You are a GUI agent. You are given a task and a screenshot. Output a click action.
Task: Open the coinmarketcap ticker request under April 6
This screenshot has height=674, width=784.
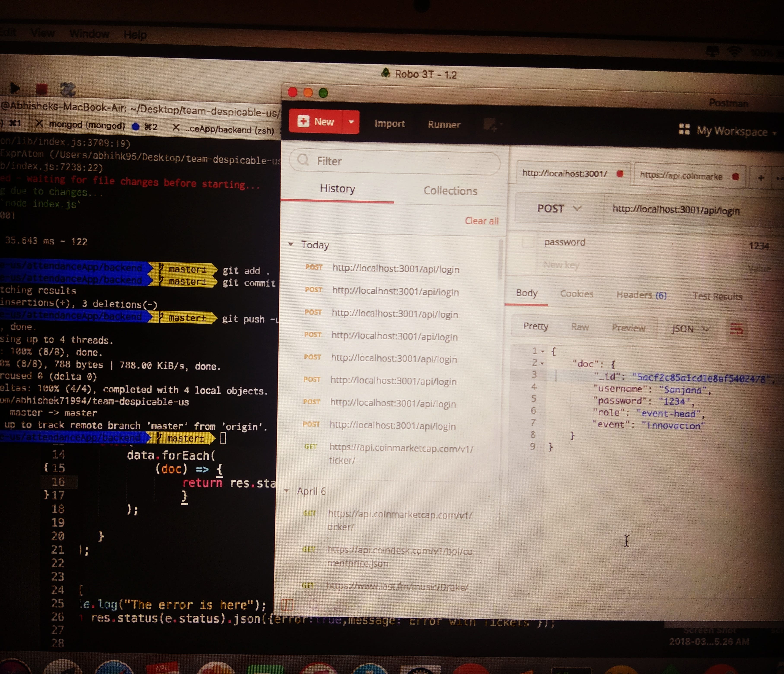[400, 521]
